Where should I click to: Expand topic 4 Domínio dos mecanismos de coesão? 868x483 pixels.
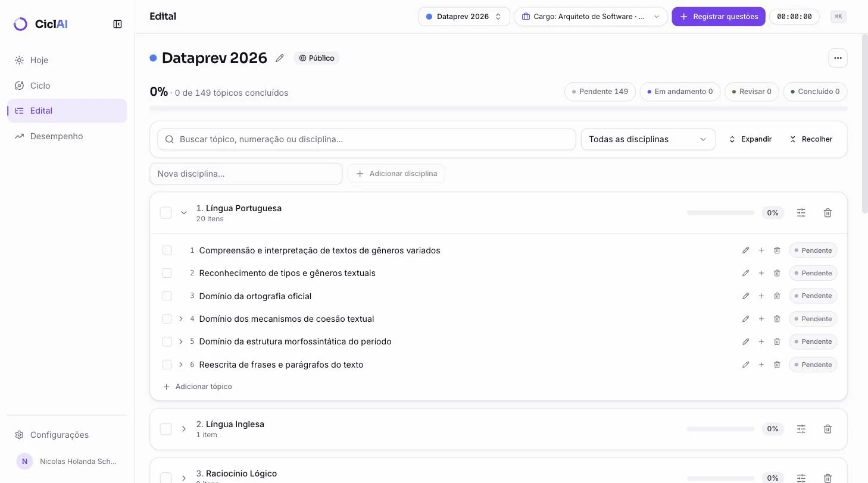[x=181, y=319]
